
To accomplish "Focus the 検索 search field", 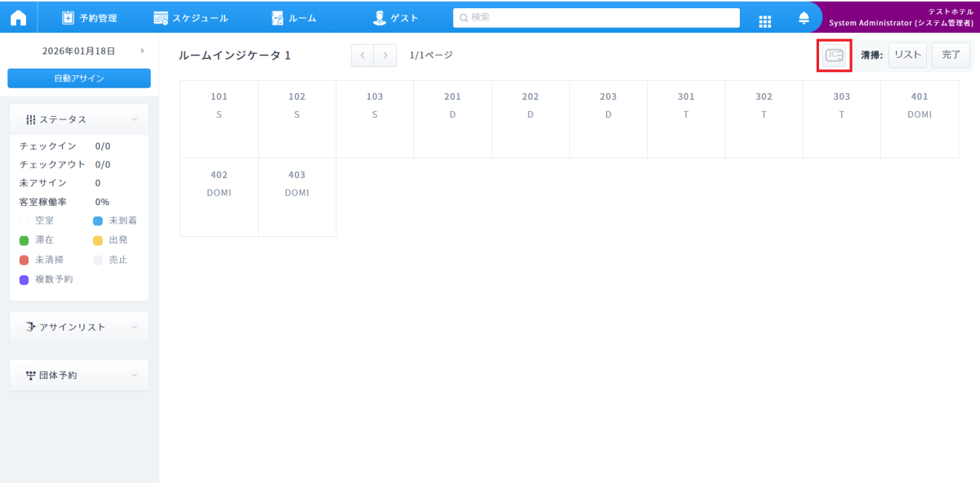I will tap(596, 17).
